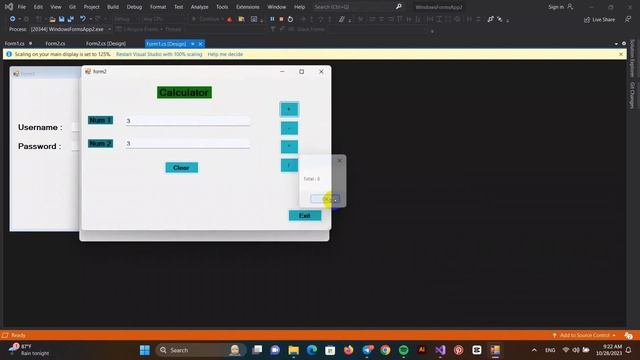Viewport: 640px width, 360px height.
Task: Click the 'Help me decide' link
Action: (225, 54)
